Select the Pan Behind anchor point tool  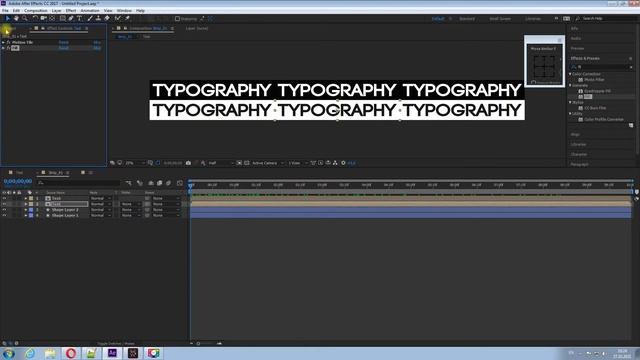coord(52,18)
